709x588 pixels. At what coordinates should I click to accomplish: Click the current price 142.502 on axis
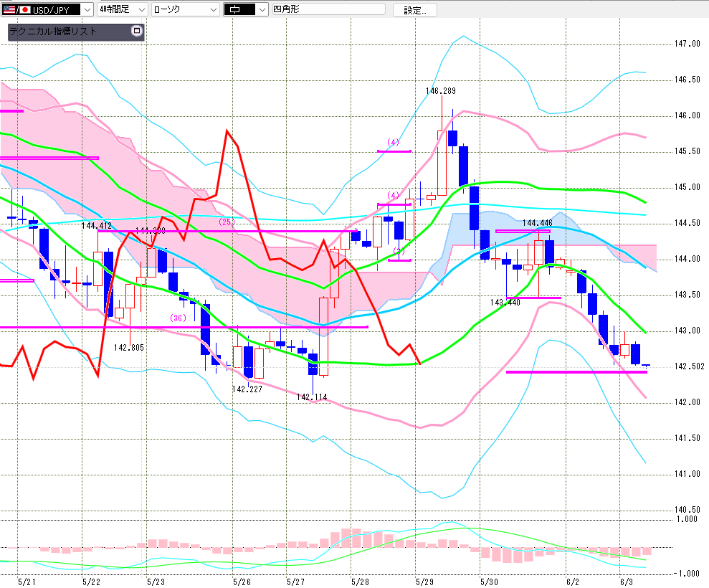pos(689,366)
